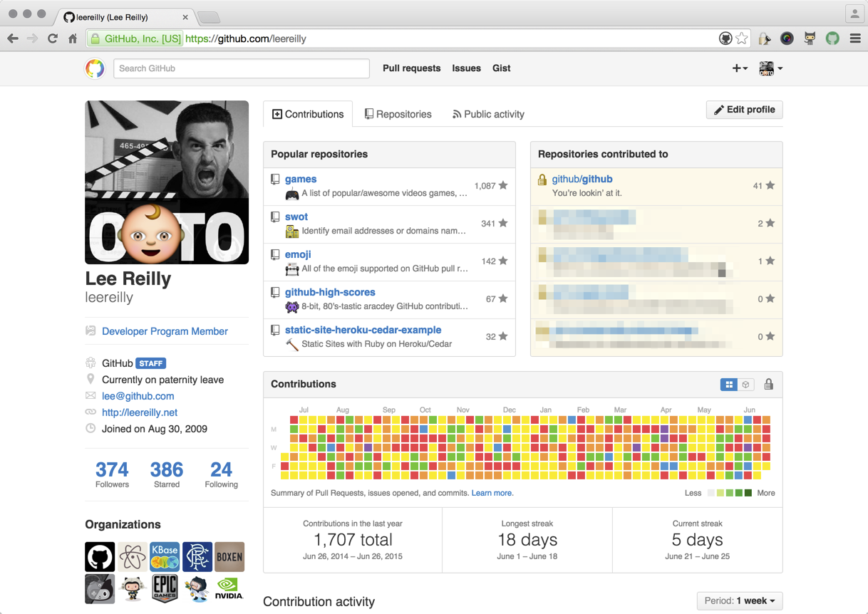Image resolution: width=868 pixels, height=614 pixels.
Task: Click the middle green legend swatch
Action: pyautogui.click(x=730, y=493)
